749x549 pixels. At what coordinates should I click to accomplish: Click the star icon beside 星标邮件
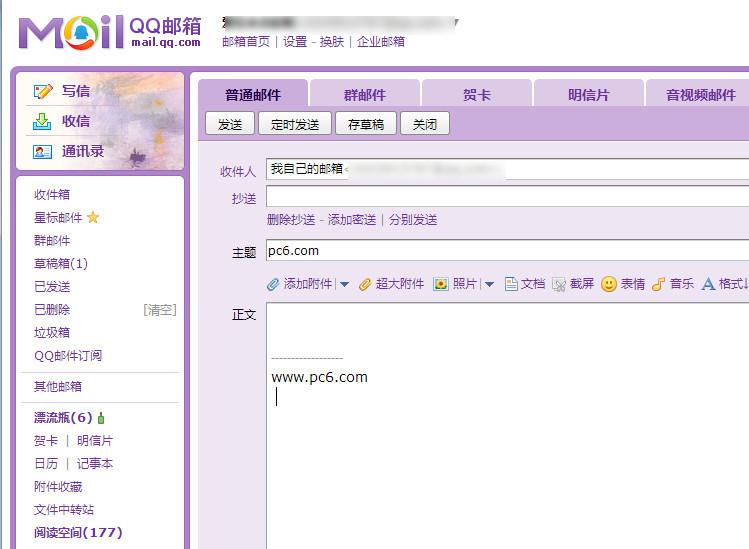pos(93,218)
